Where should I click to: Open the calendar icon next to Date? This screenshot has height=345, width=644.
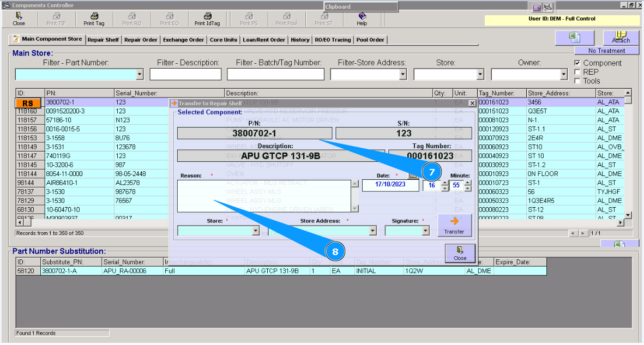coord(412,176)
